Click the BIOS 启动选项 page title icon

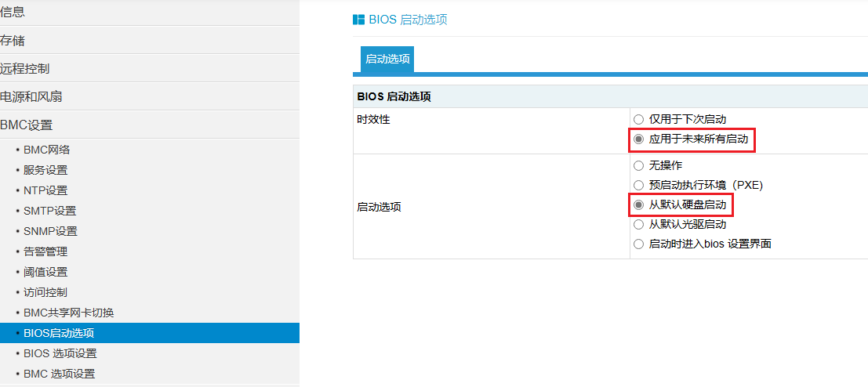(358, 20)
